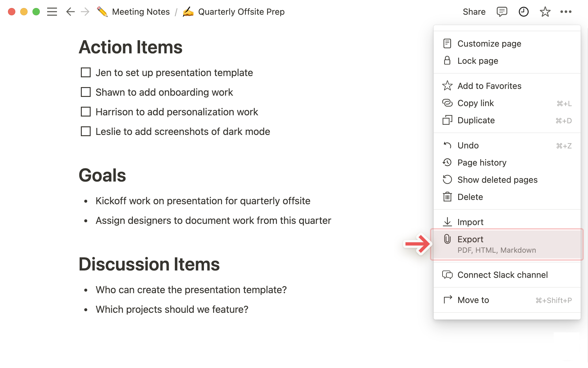Click the Lock page icon
588x368 pixels.
[447, 61]
